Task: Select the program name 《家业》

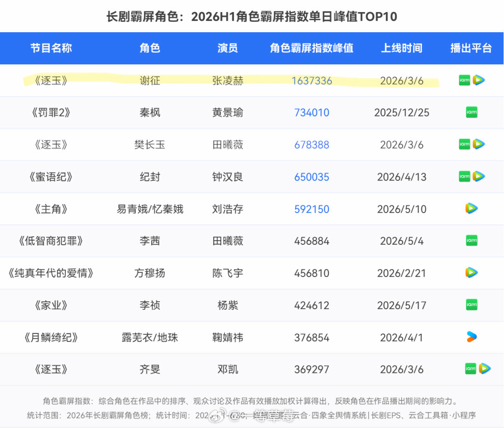Action: (51, 305)
